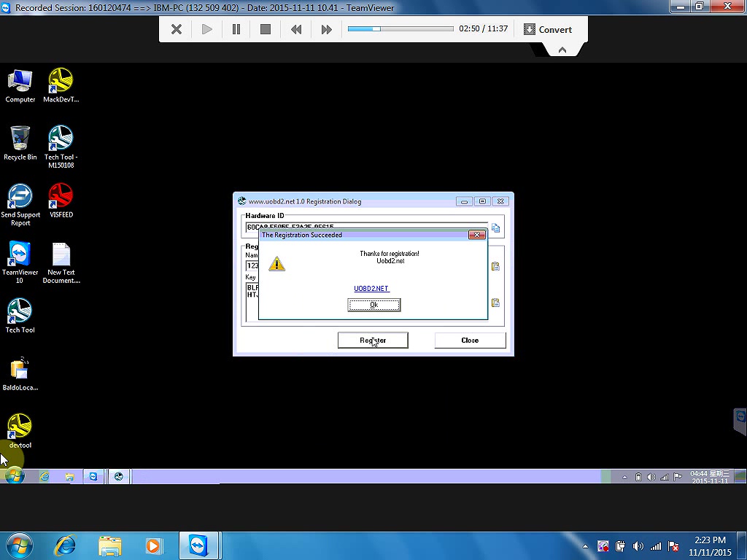Image resolution: width=747 pixels, height=560 pixels.
Task: Click the local tray Action Center flag
Action: pyautogui.click(x=673, y=546)
